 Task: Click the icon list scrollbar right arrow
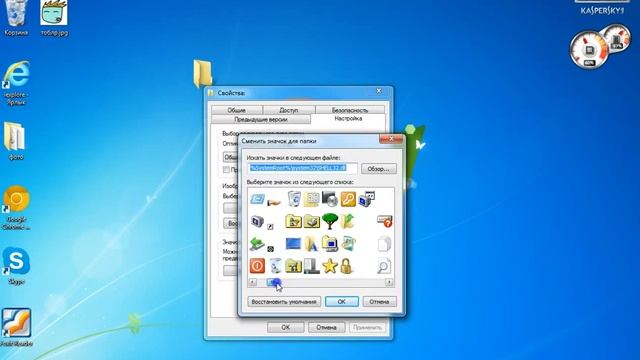tap(389, 282)
